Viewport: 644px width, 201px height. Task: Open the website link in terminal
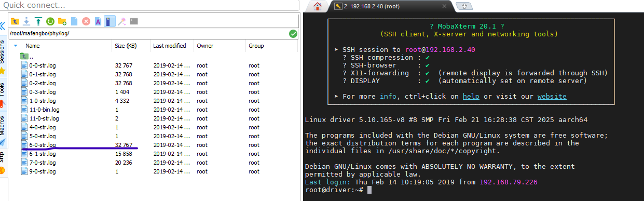[552, 97]
